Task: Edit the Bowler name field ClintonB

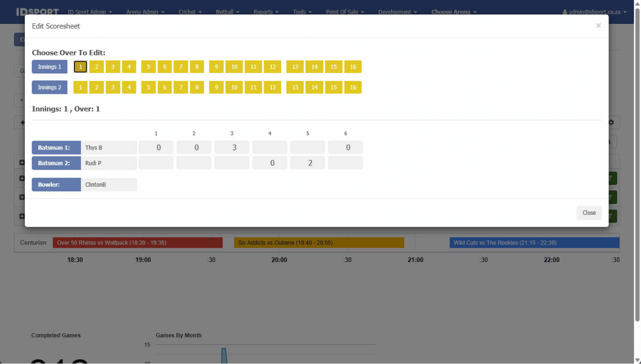Action: (109, 185)
